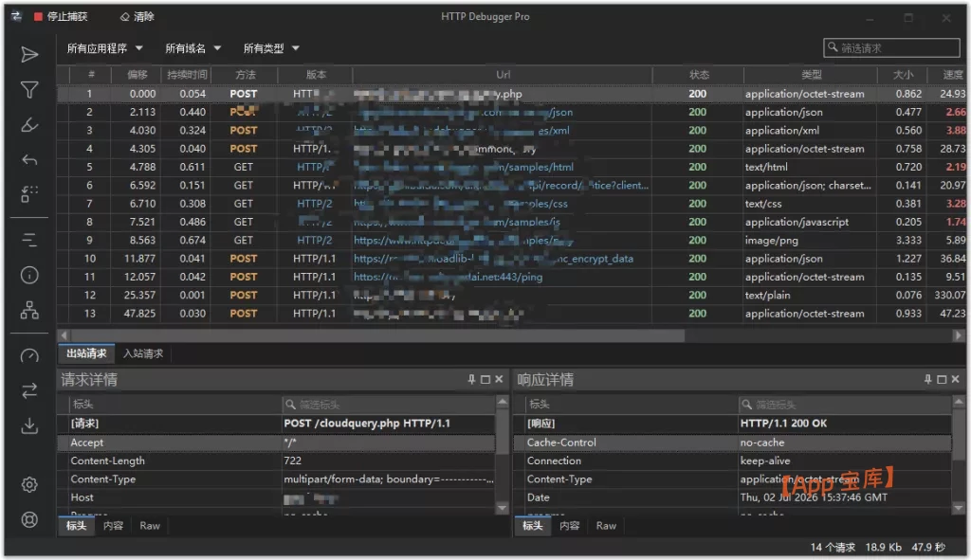Click the 'HTTP/1.1 200 OK' response value

coord(783,424)
